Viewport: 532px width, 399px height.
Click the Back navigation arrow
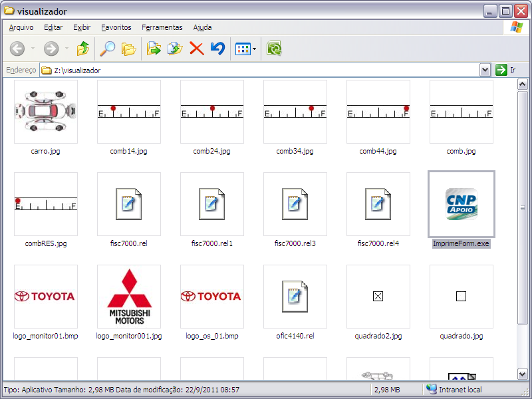click(17, 49)
